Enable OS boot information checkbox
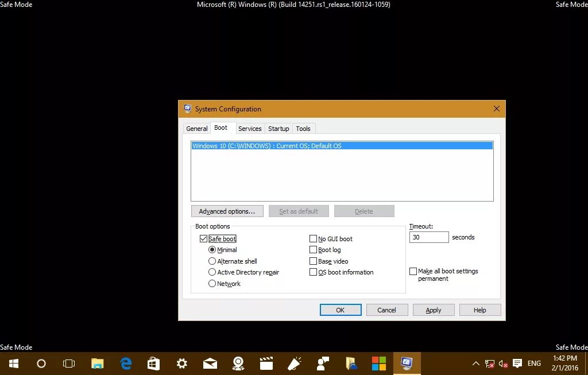588x375 pixels. pyautogui.click(x=313, y=272)
